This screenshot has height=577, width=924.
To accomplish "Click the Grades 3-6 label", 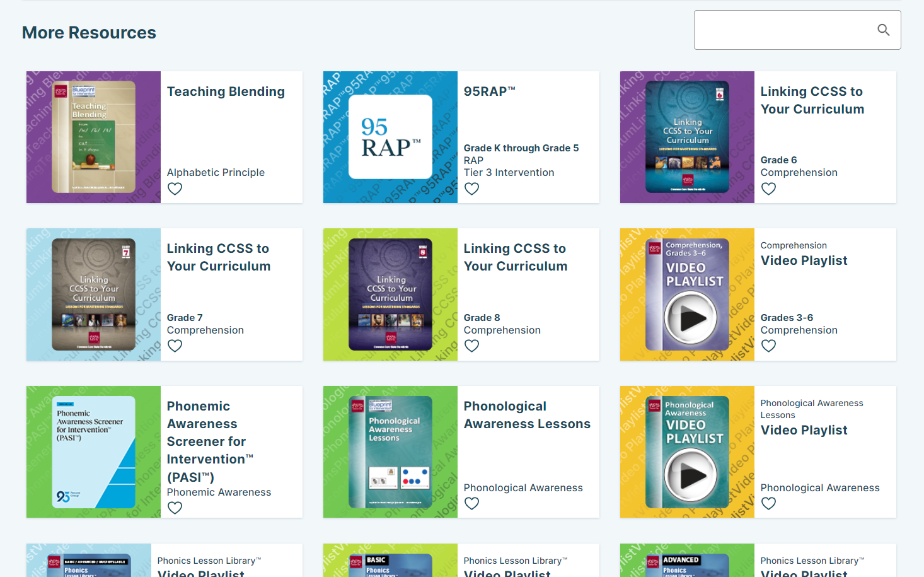I will (x=787, y=317).
